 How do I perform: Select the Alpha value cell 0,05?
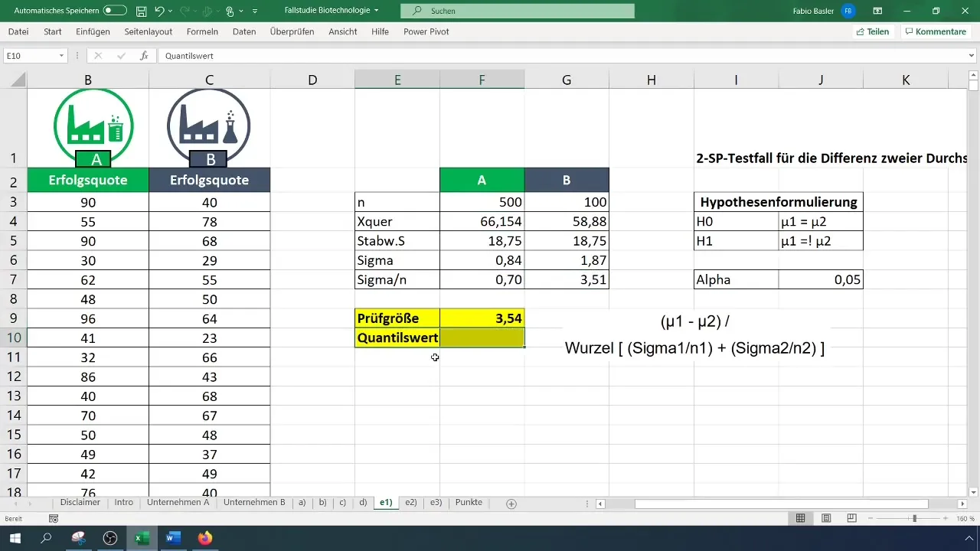(x=821, y=280)
